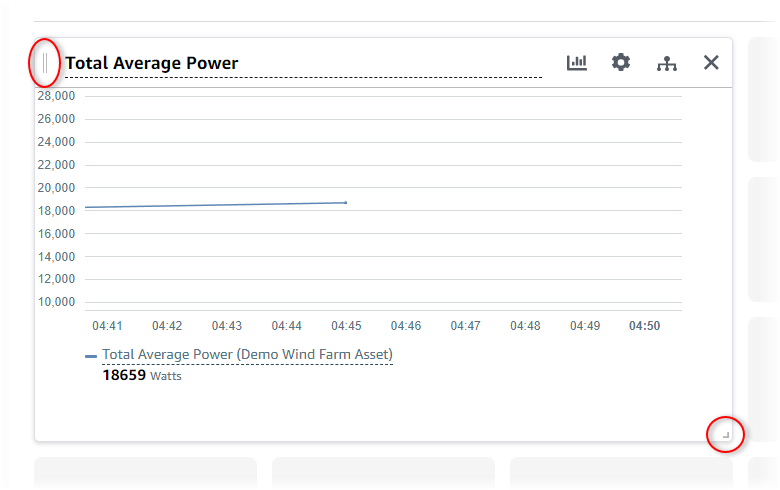
Task: Click the widget drag handle beside the title
Action: (x=45, y=63)
